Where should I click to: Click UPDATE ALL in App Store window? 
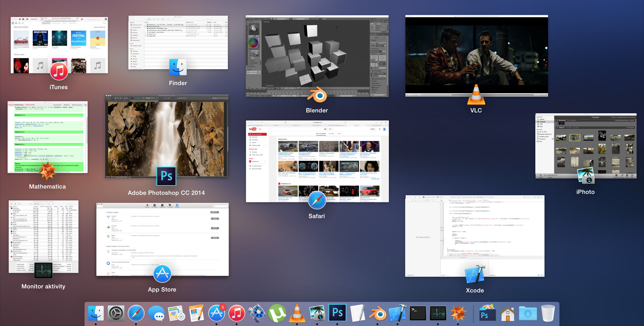(x=214, y=212)
